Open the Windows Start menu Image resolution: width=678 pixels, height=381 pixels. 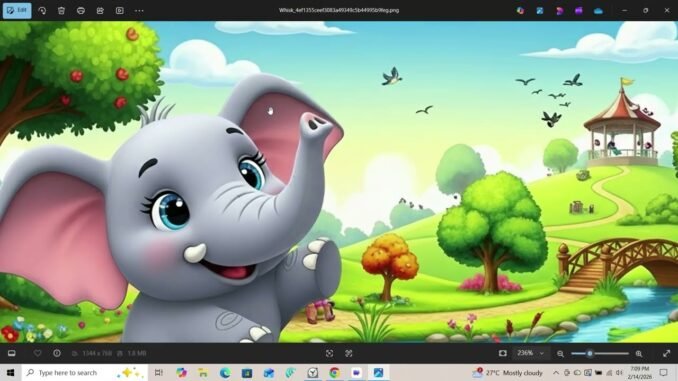(10, 372)
